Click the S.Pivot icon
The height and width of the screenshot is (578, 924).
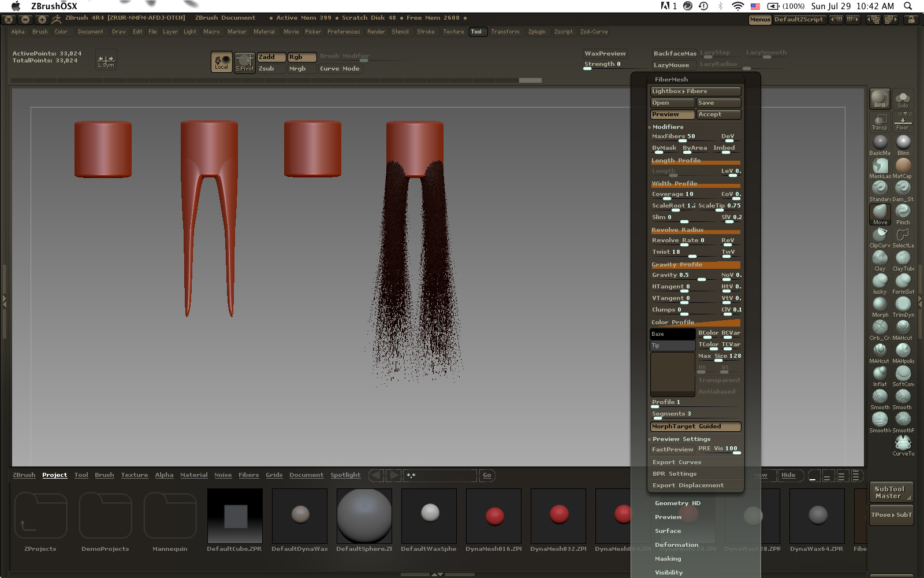pos(245,62)
